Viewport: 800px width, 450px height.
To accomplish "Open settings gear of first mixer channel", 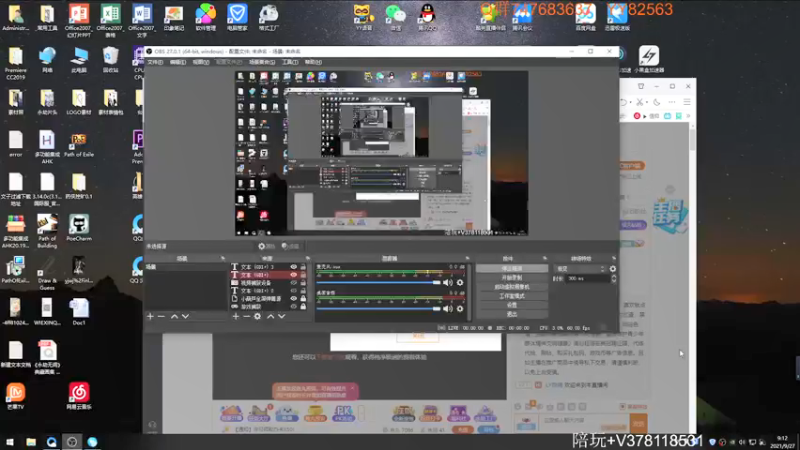I will click(460, 282).
